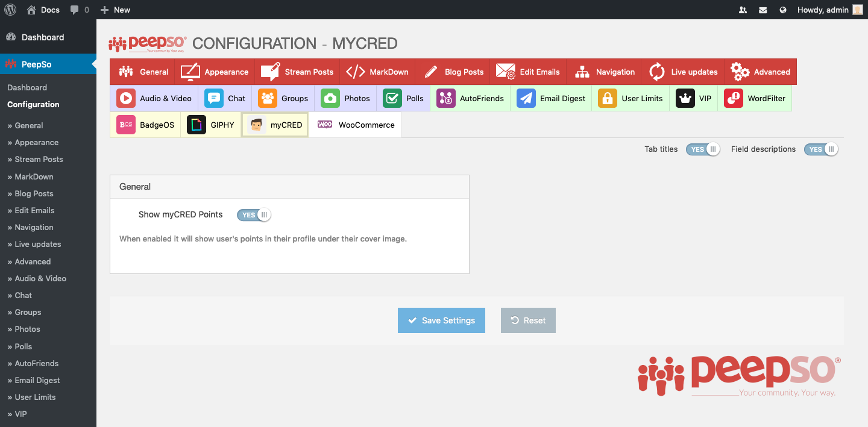868x427 pixels.
Task: Click the Audio & Video tab's play icon
Action: 126,98
